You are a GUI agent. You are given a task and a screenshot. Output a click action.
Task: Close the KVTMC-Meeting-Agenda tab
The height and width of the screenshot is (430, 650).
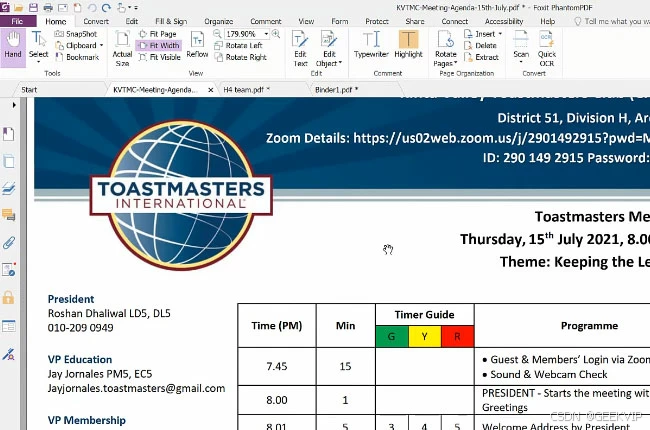tap(211, 90)
